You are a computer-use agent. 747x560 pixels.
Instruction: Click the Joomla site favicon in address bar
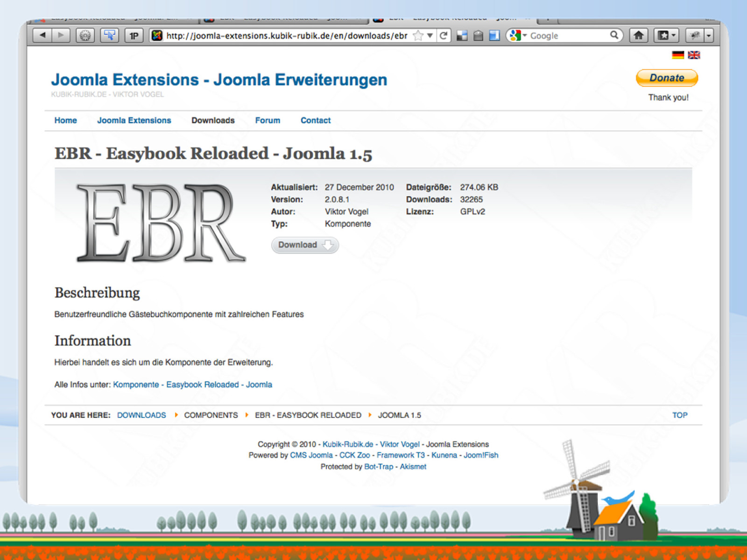(157, 35)
